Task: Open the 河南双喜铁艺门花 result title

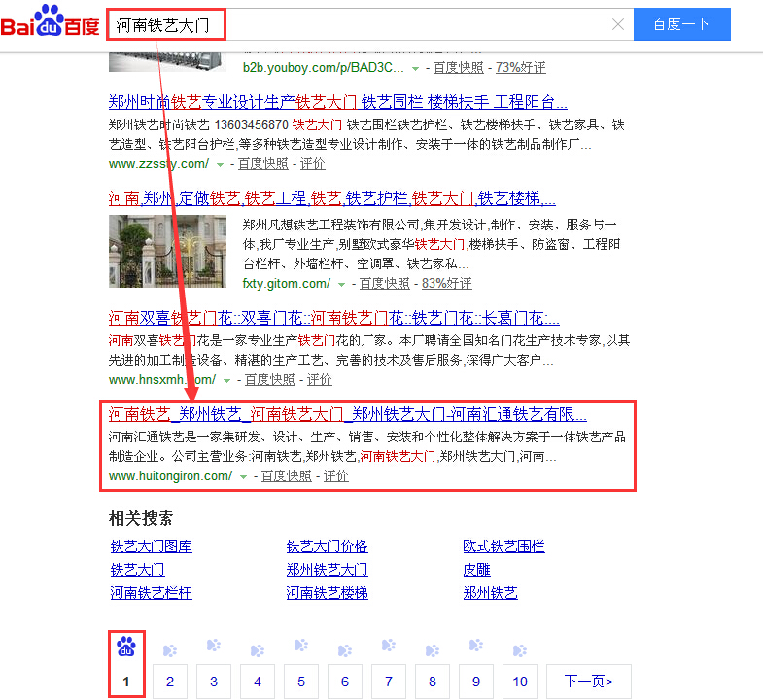Action: [x=333, y=318]
